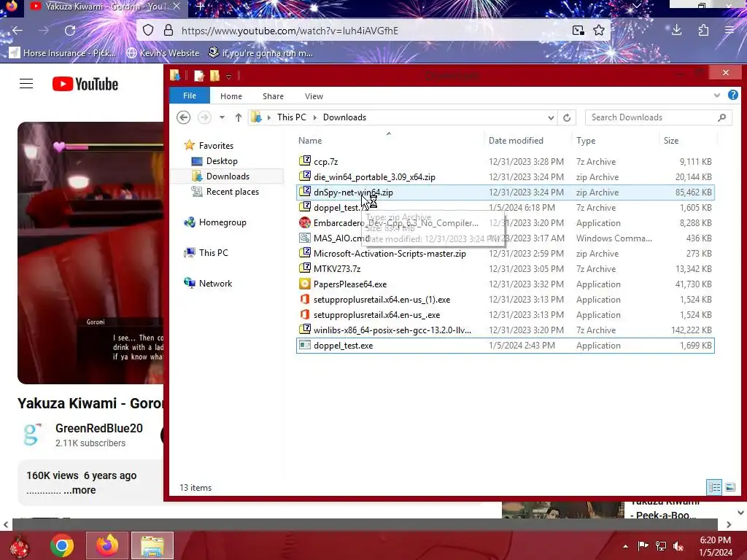747x560 pixels.
Task: Bookmark this page with the star
Action: 599,31
